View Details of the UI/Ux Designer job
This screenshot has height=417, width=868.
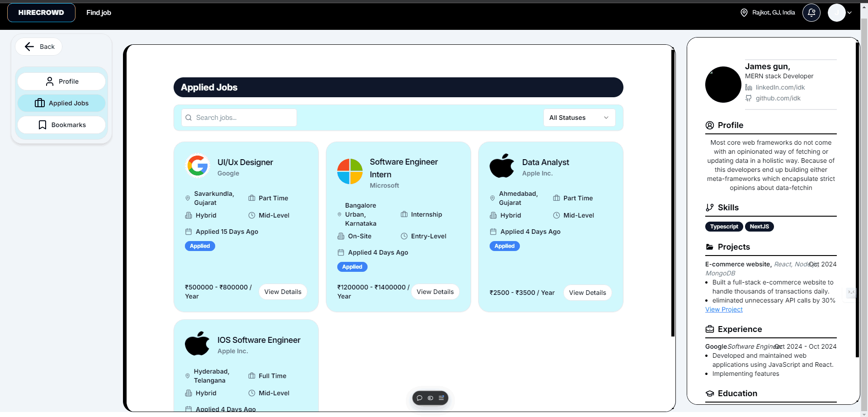[x=283, y=292]
